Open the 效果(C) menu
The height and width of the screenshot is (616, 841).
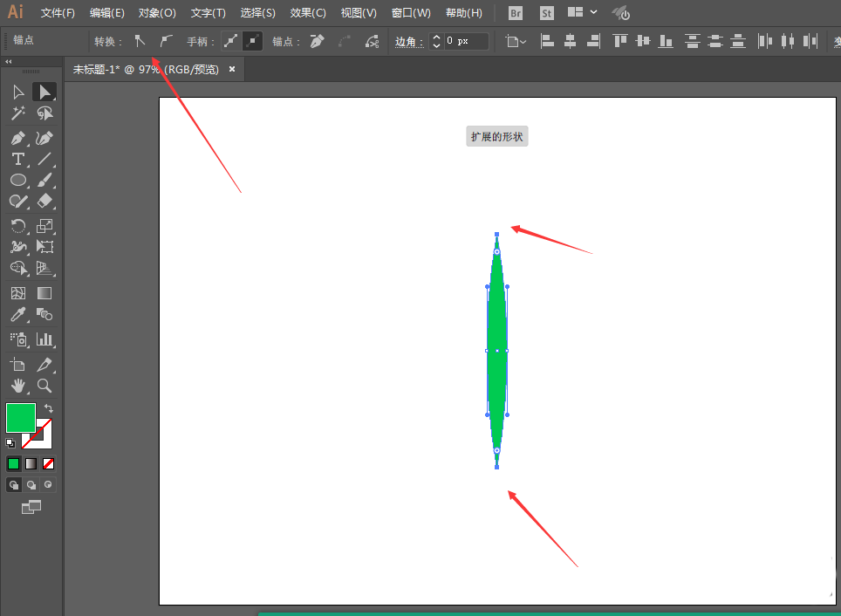pos(308,13)
